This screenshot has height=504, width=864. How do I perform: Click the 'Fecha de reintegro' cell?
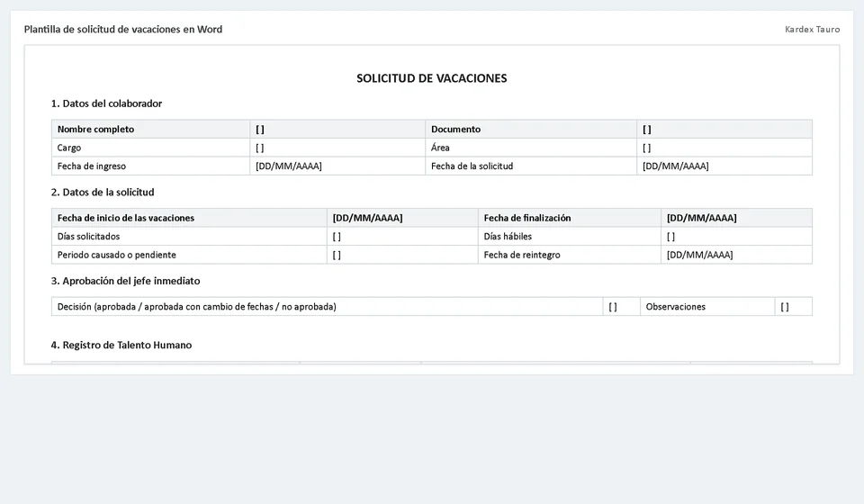pos(569,255)
